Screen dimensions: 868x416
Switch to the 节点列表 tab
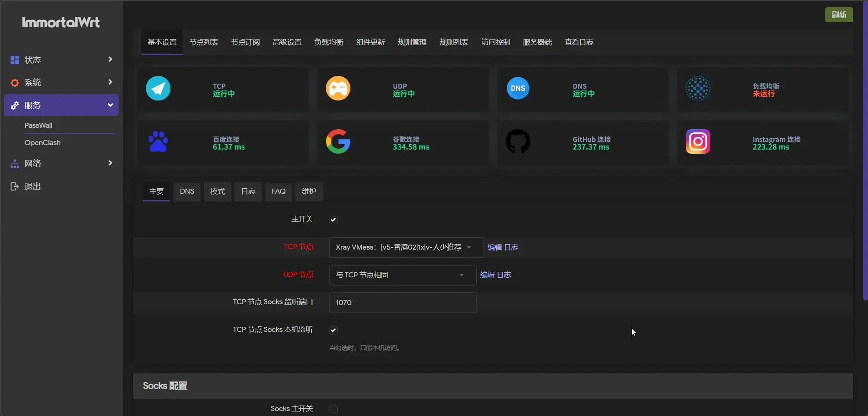pos(204,42)
